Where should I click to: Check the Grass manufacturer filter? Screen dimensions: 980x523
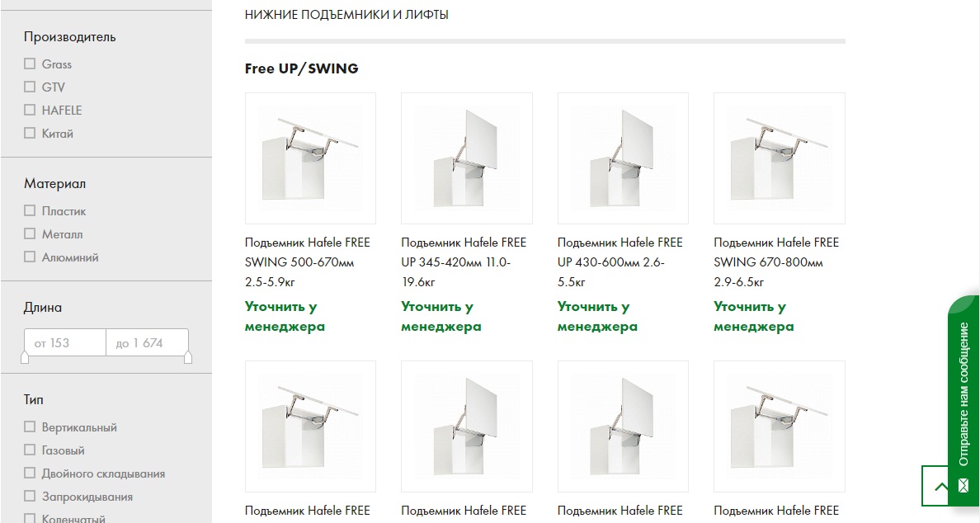(30, 64)
